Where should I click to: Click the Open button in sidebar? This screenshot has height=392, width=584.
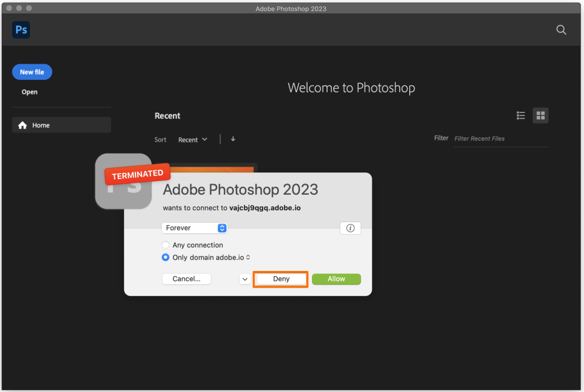click(29, 92)
